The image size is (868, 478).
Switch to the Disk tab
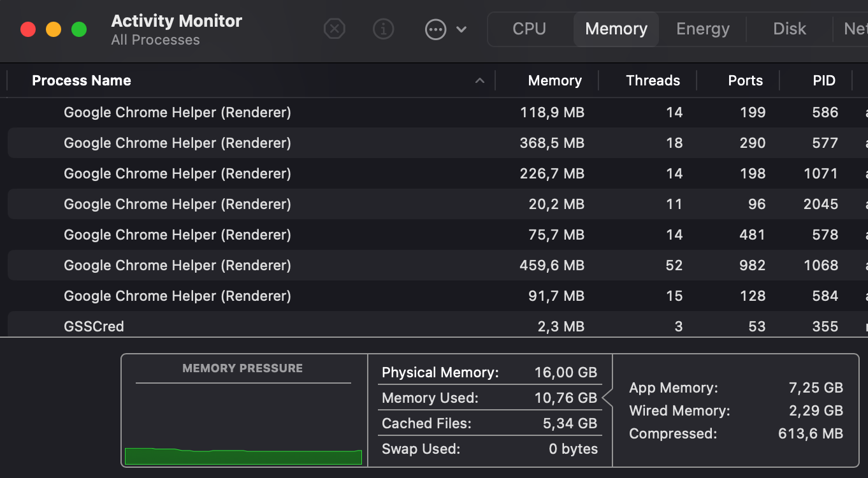coord(789,29)
